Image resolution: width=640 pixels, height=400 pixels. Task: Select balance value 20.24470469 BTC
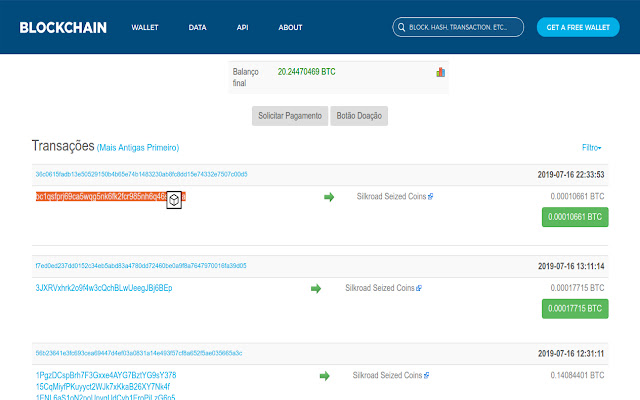(x=307, y=72)
